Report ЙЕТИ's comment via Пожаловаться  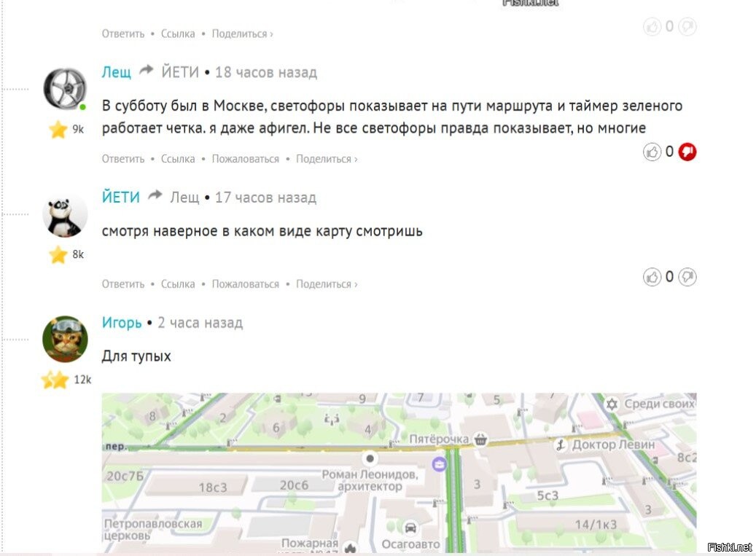[246, 284]
